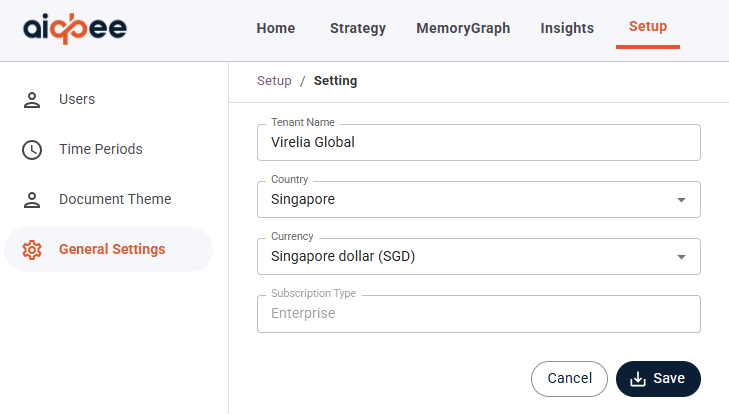The image size is (729, 414).
Task: Select the Insights tab
Action: [567, 28]
